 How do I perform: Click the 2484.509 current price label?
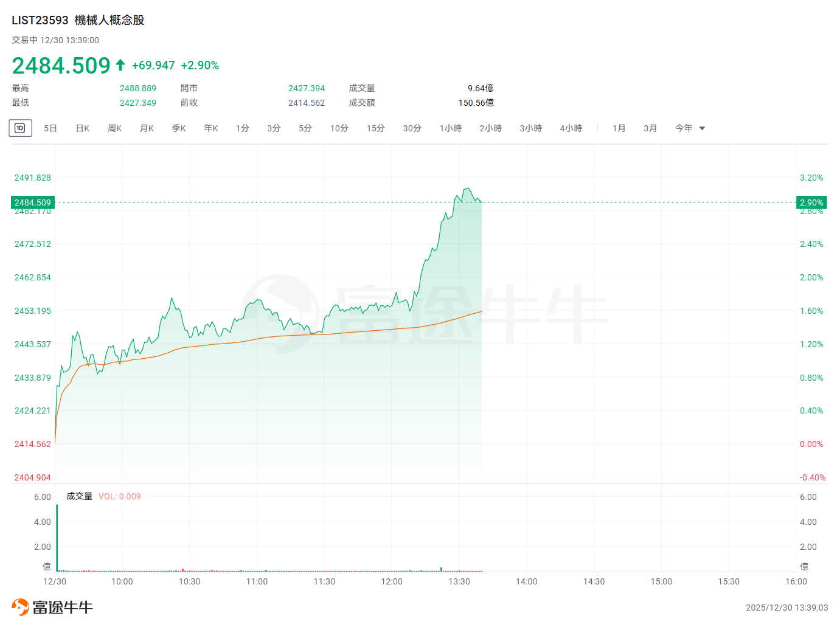click(x=33, y=203)
